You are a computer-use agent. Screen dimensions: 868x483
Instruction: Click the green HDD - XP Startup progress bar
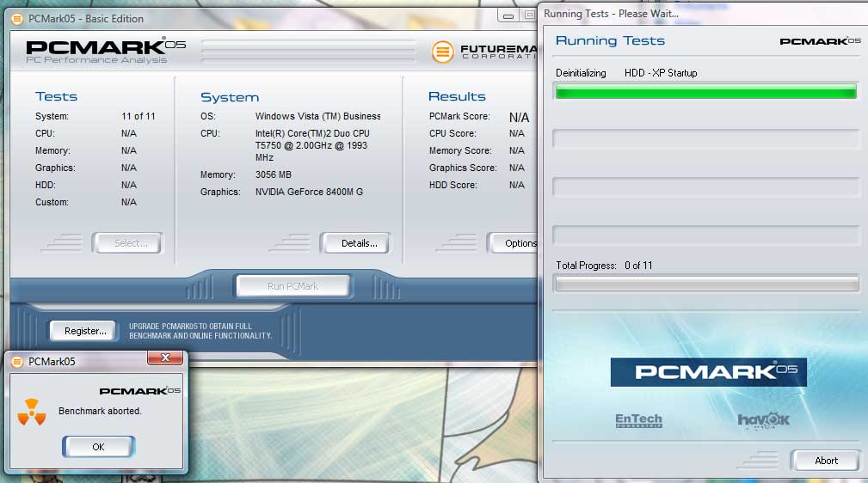click(x=705, y=91)
